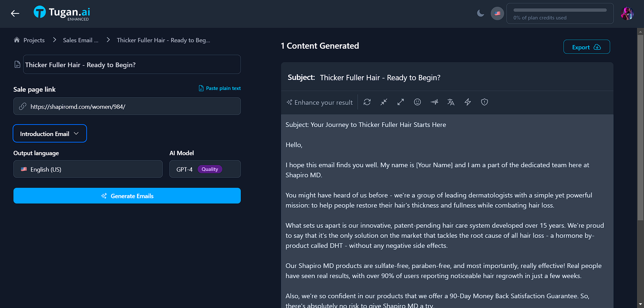Open the GPT-4 AI Model selector
The image size is (644, 308).
205,169
